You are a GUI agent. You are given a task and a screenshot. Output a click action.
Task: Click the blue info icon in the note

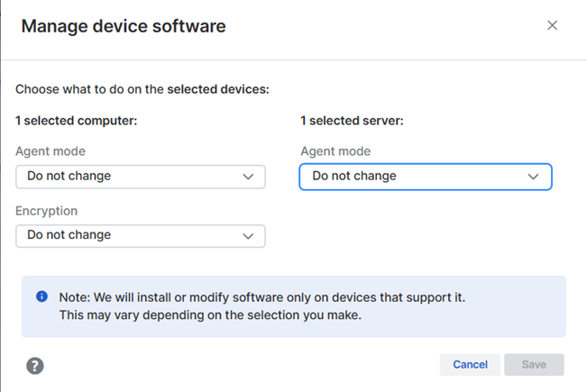coord(41,296)
